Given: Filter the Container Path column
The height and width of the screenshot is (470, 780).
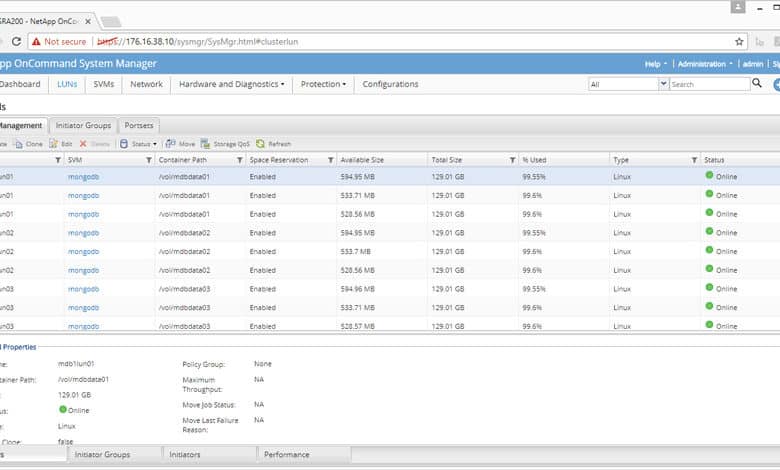Looking at the screenshot, I should (240, 160).
